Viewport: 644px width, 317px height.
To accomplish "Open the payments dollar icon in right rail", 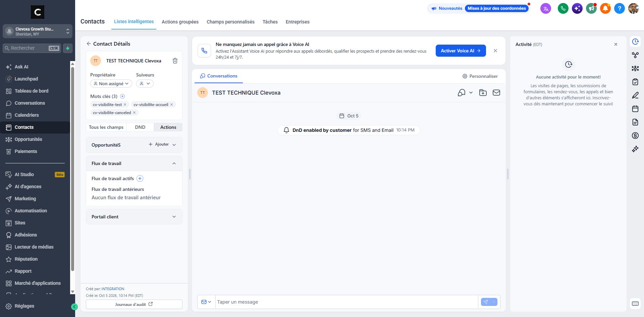I will 635,136.
